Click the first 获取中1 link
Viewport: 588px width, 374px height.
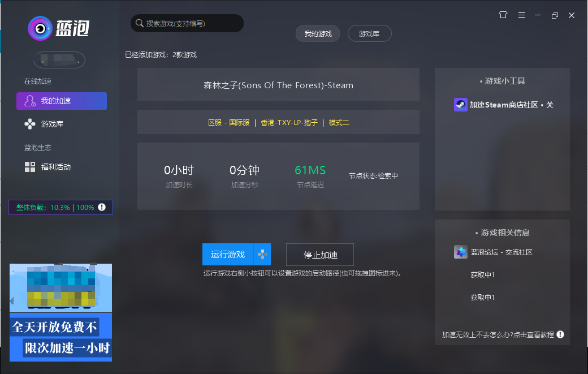coord(483,274)
